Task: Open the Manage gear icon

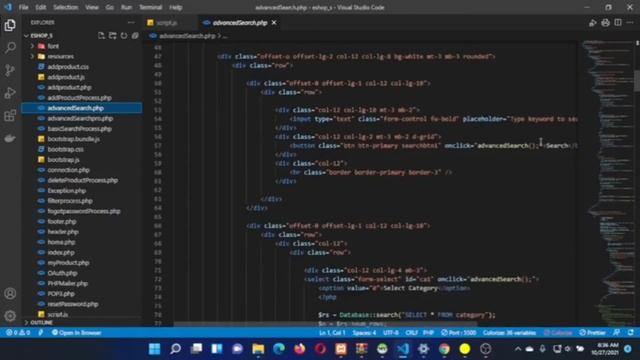Action: pyautogui.click(x=10, y=316)
